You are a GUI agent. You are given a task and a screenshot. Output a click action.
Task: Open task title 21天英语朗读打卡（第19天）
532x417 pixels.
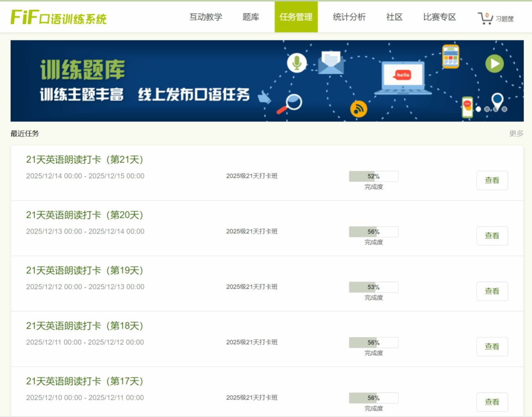tap(85, 271)
